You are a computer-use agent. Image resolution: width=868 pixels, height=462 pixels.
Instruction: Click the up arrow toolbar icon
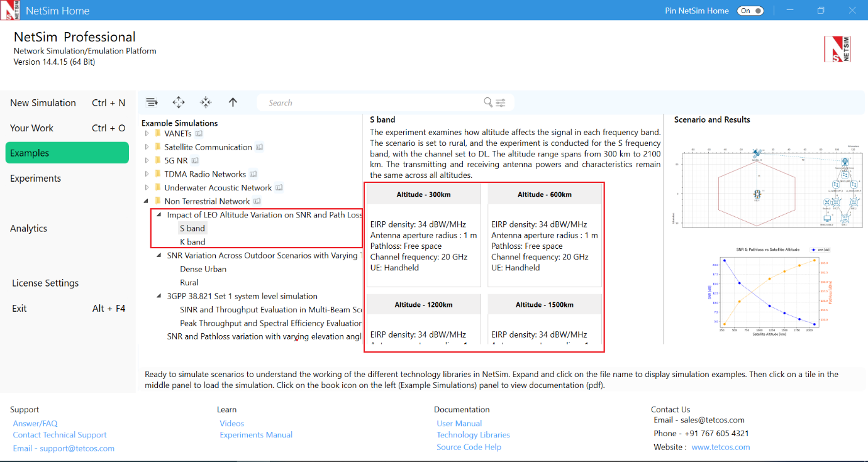pos(233,102)
